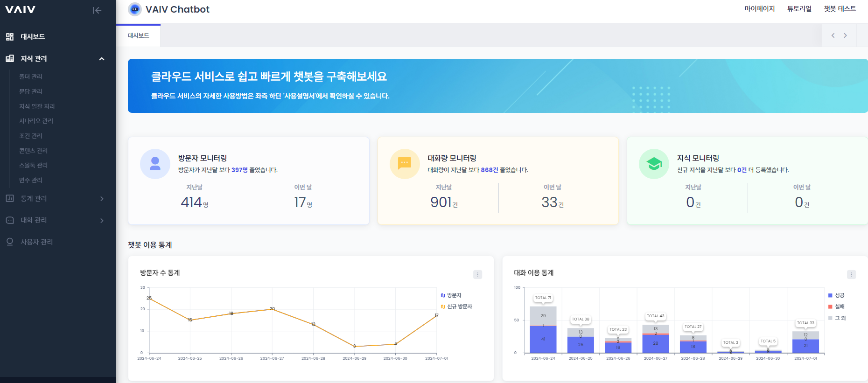This screenshot has width=868, height=383.
Task: Click the 대화량 모니터링 title
Action: tap(452, 158)
